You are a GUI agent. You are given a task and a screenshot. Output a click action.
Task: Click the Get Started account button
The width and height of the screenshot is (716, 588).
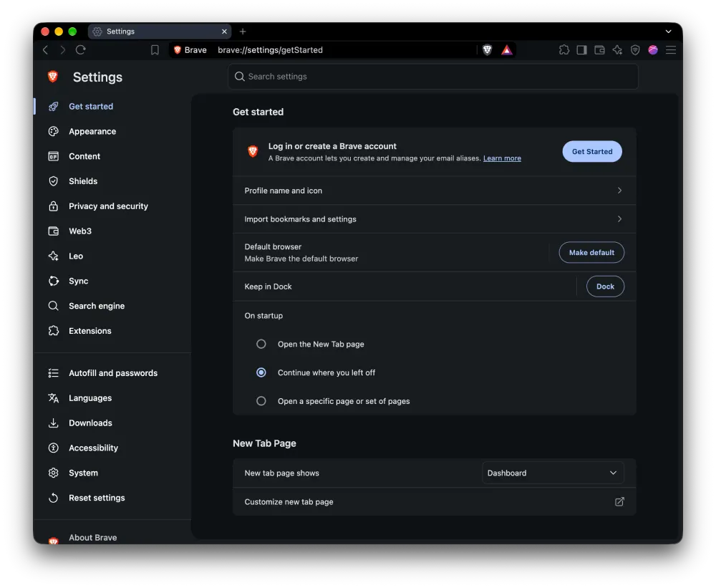coord(592,151)
